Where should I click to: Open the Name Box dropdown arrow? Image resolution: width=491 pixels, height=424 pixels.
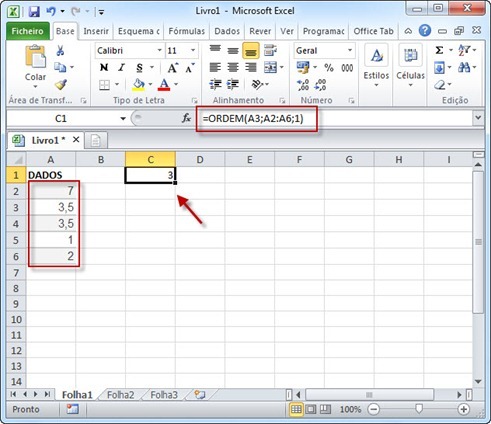(x=123, y=118)
